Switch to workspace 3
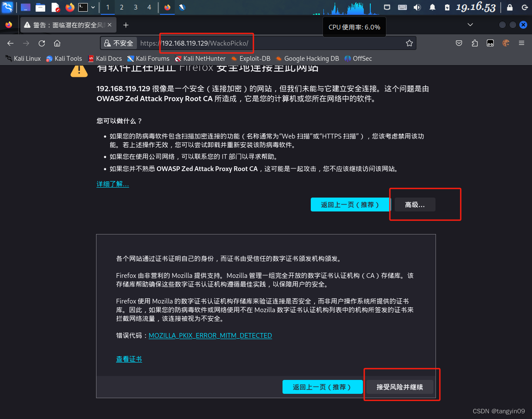This screenshot has height=419, width=532. (135, 7)
